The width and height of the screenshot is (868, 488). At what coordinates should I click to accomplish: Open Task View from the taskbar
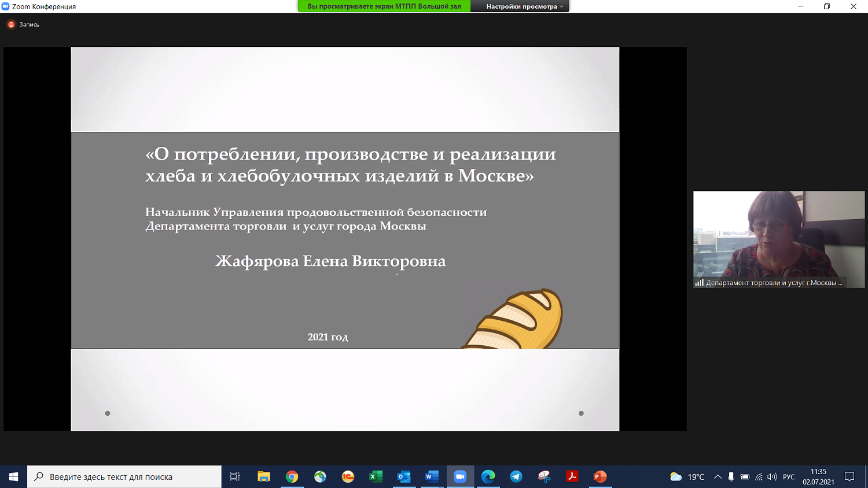click(235, 476)
